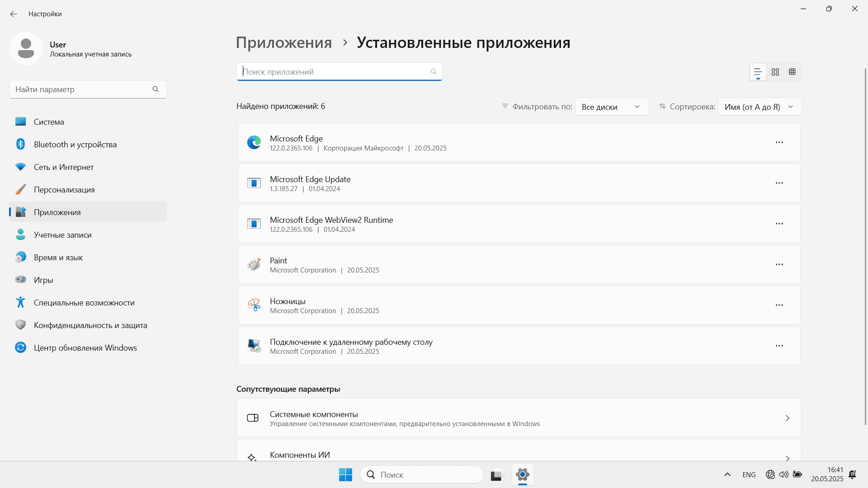868x488 pixels.
Task: Select the Microsoft Edge app name
Action: tap(296, 138)
